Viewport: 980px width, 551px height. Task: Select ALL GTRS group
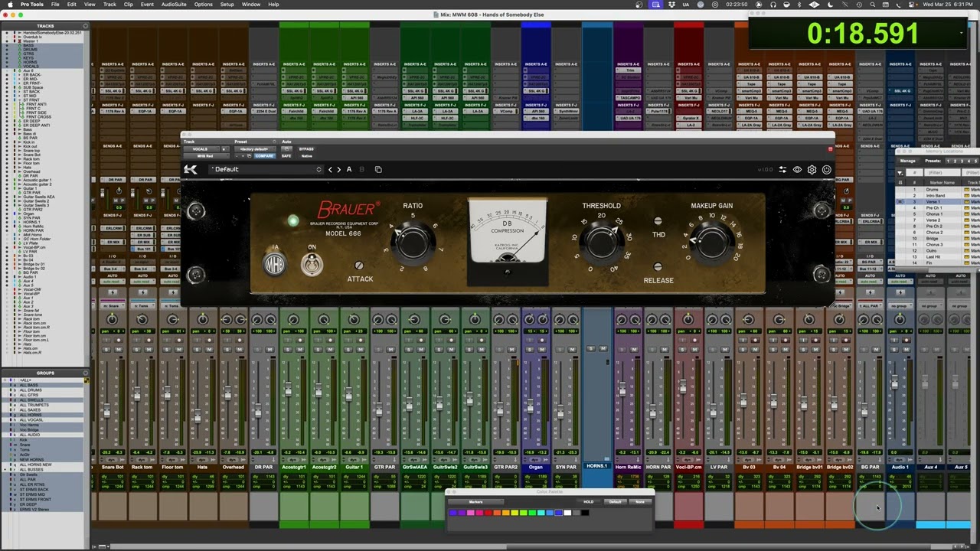point(29,395)
